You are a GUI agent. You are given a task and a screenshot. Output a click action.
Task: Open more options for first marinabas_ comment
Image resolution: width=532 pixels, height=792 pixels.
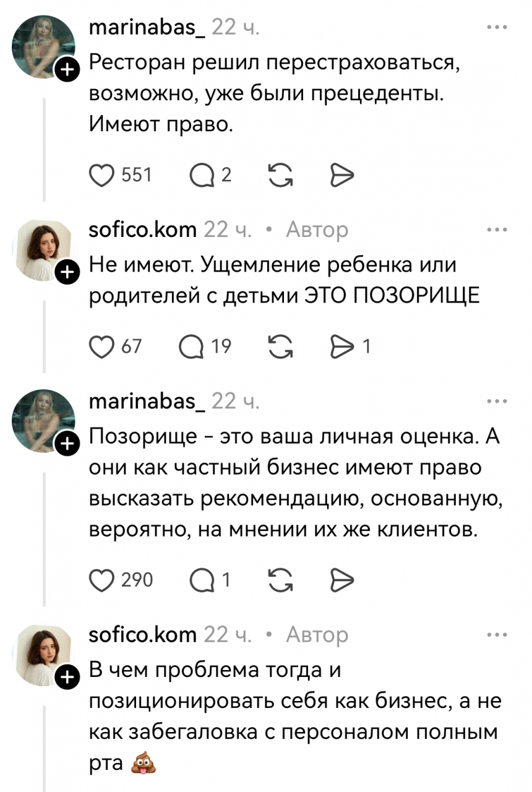click(x=497, y=28)
